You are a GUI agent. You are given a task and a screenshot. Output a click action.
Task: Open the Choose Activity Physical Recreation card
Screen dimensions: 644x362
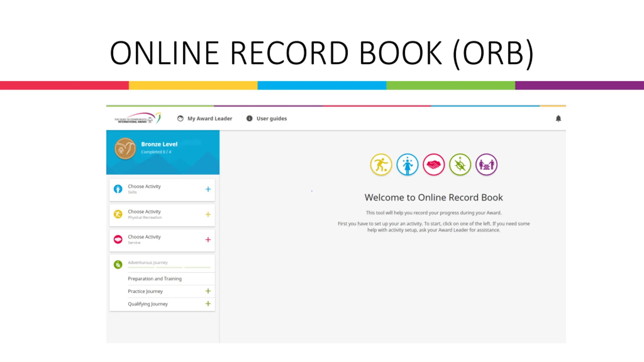[162, 215]
